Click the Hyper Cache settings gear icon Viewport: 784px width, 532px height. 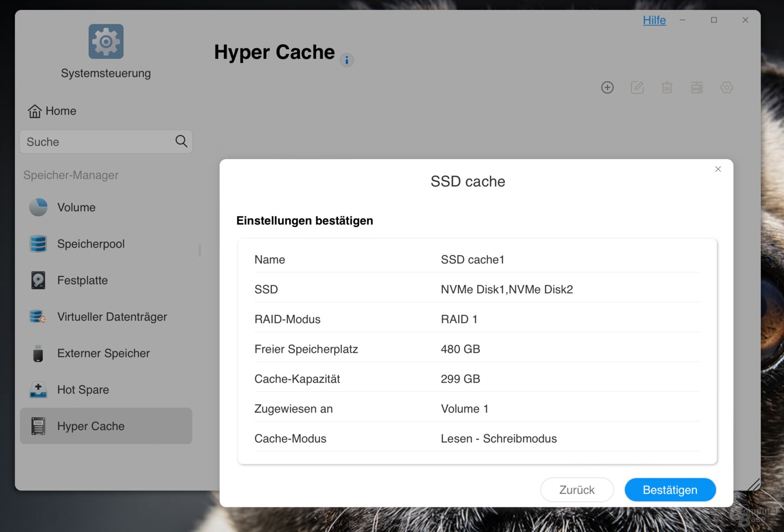[726, 88]
